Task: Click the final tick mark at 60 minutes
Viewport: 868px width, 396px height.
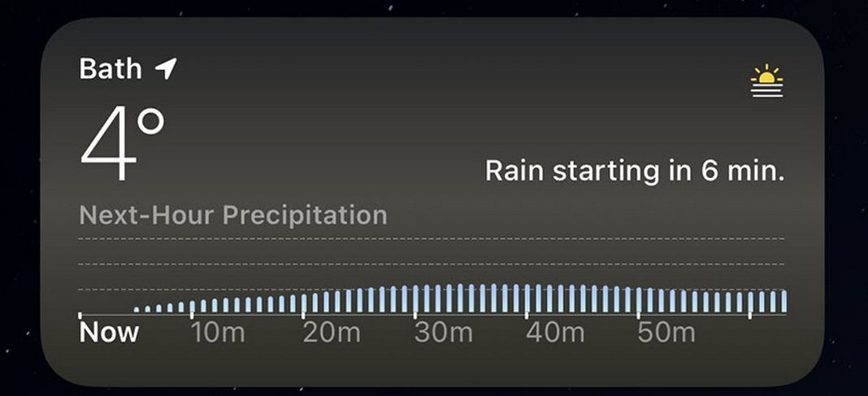Action: (x=750, y=315)
